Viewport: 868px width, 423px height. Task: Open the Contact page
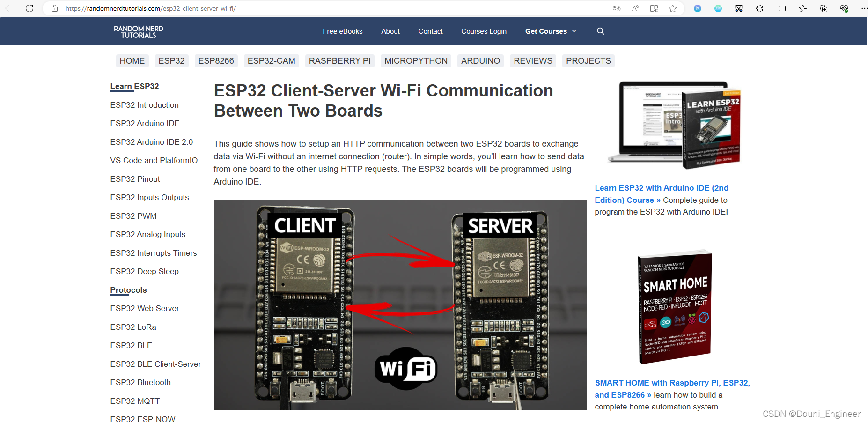click(x=430, y=31)
